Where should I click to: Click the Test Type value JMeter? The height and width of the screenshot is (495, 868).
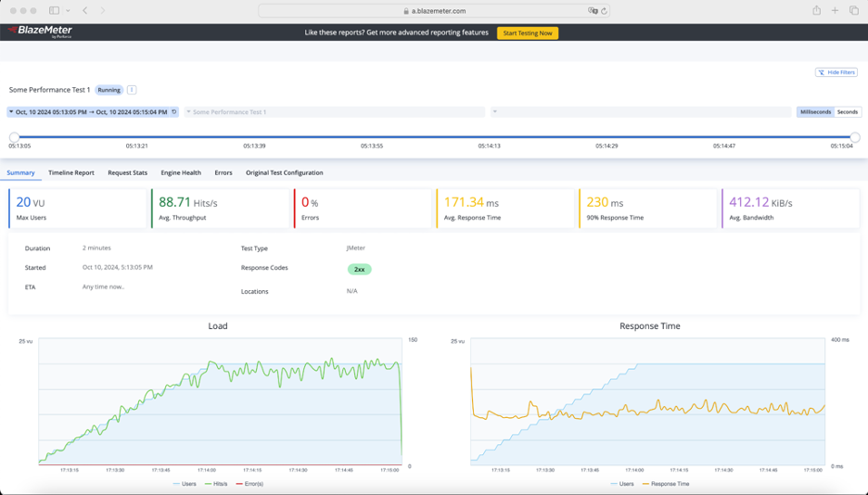tap(356, 247)
